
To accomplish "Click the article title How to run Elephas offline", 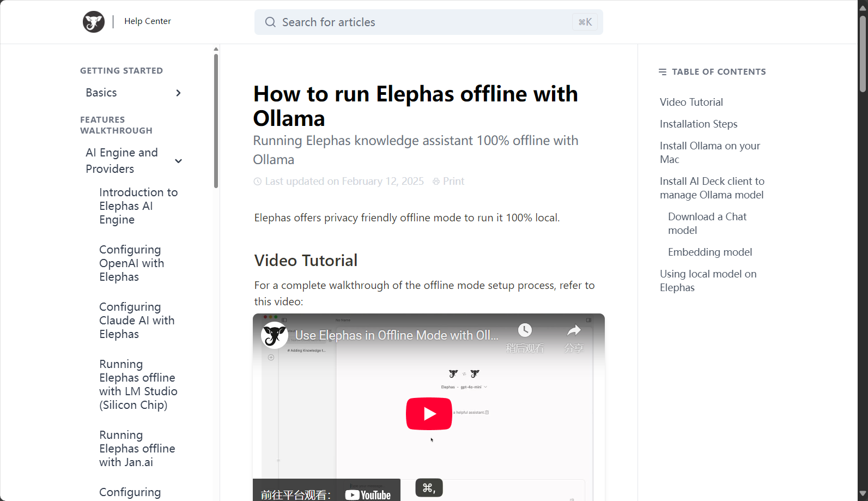I will tap(415, 106).
